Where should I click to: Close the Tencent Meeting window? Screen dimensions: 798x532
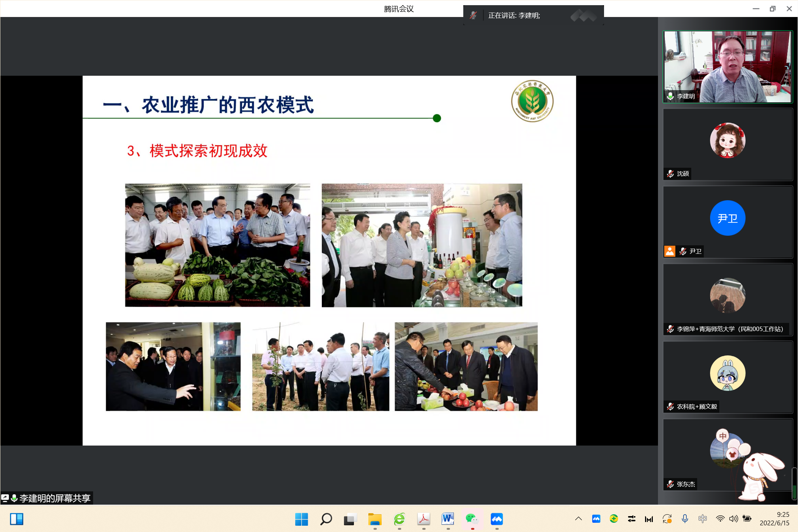coord(789,8)
